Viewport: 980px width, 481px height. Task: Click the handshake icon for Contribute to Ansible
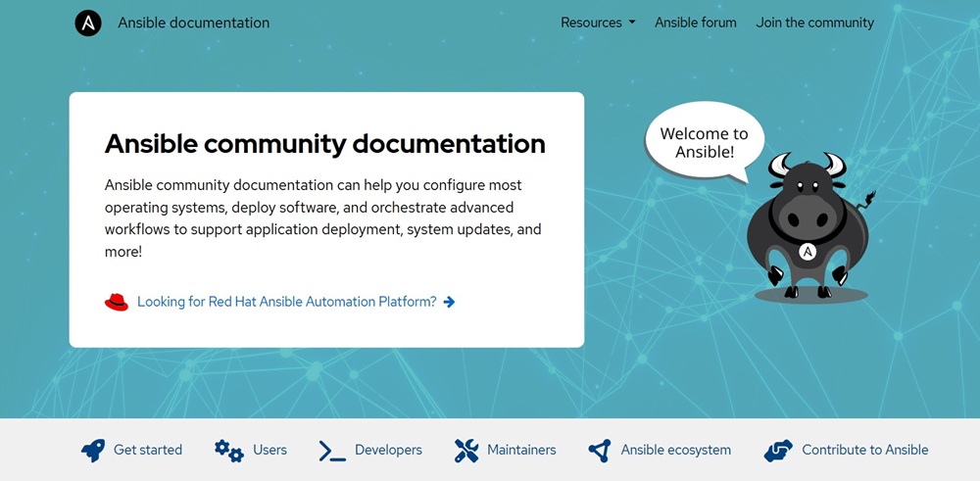point(778,451)
